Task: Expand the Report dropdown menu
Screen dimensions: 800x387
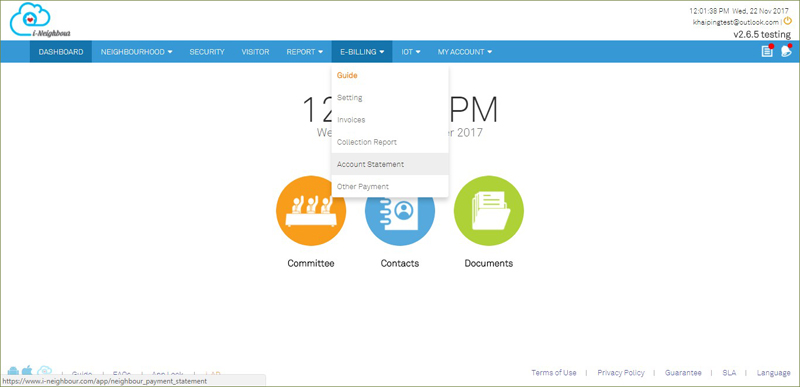Action: click(x=305, y=51)
